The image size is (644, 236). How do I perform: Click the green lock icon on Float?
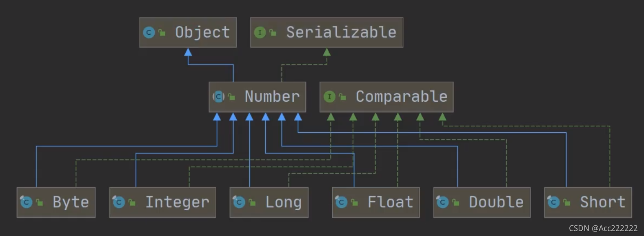click(x=354, y=202)
